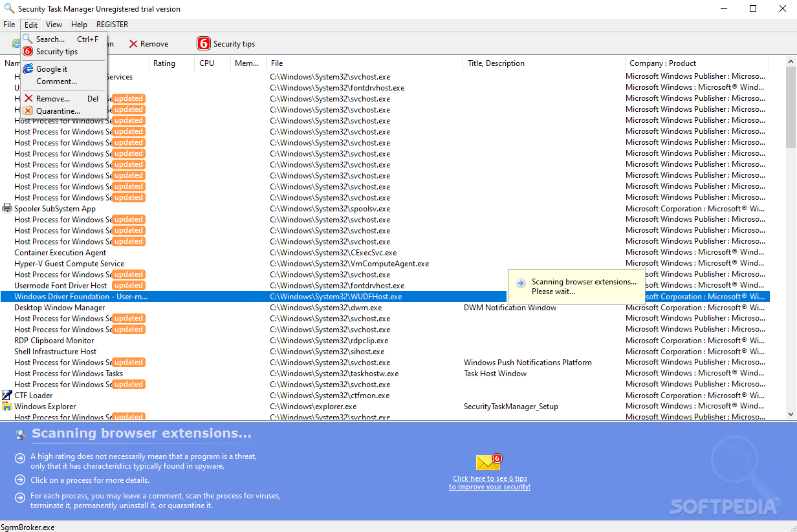Click the path C:\Windows\System32\spoolsv.exe
Viewport: 797px width, 532px height.
[x=330, y=209]
